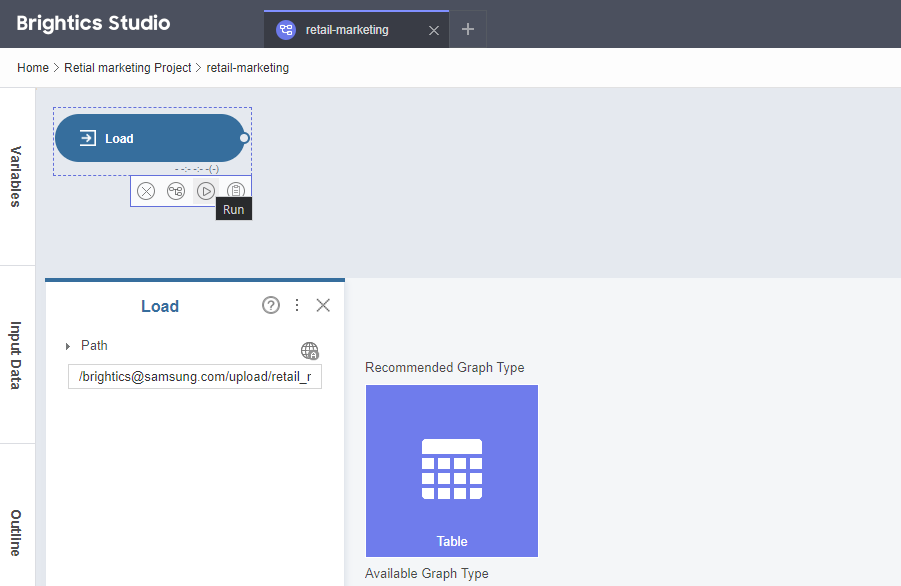Click the remove (X) icon under Load node
The width and height of the screenshot is (901, 586).
click(x=146, y=191)
